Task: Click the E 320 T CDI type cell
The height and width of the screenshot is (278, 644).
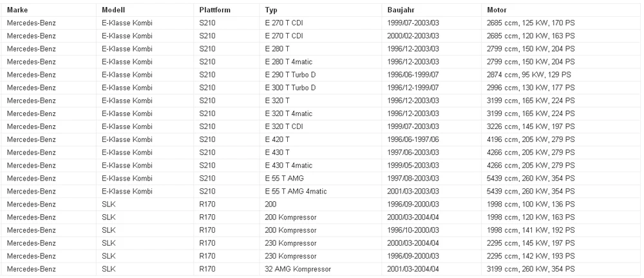Action: point(320,126)
